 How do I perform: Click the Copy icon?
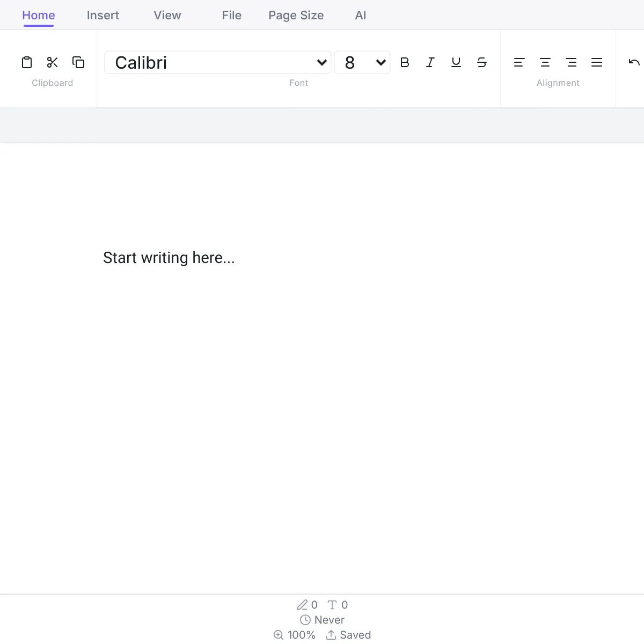click(x=78, y=62)
